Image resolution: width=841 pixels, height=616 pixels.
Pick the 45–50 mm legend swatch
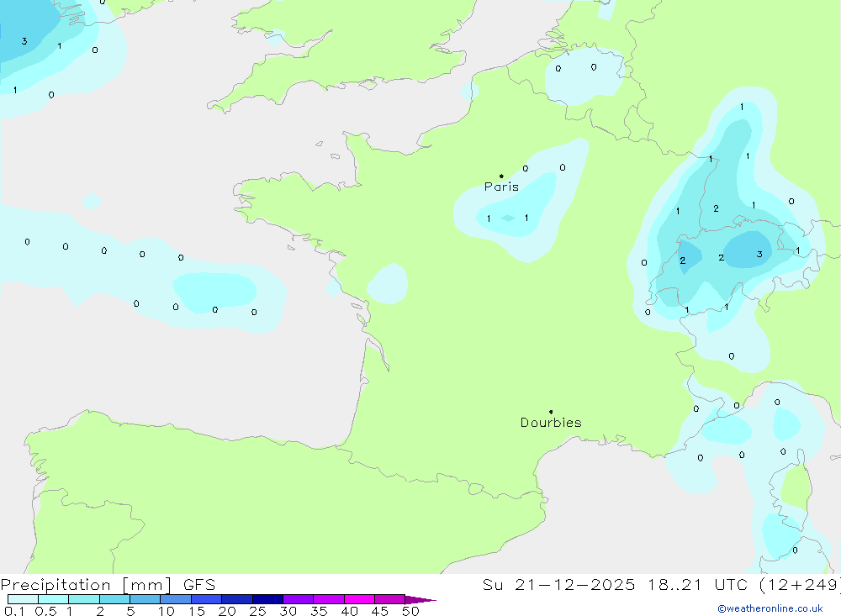pyautogui.click(x=390, y=599)
